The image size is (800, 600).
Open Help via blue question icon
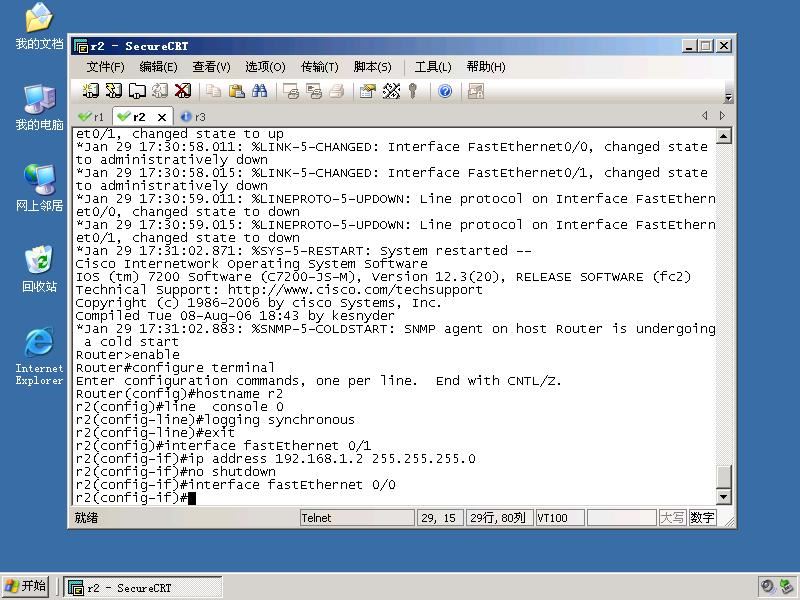(445, 91)
